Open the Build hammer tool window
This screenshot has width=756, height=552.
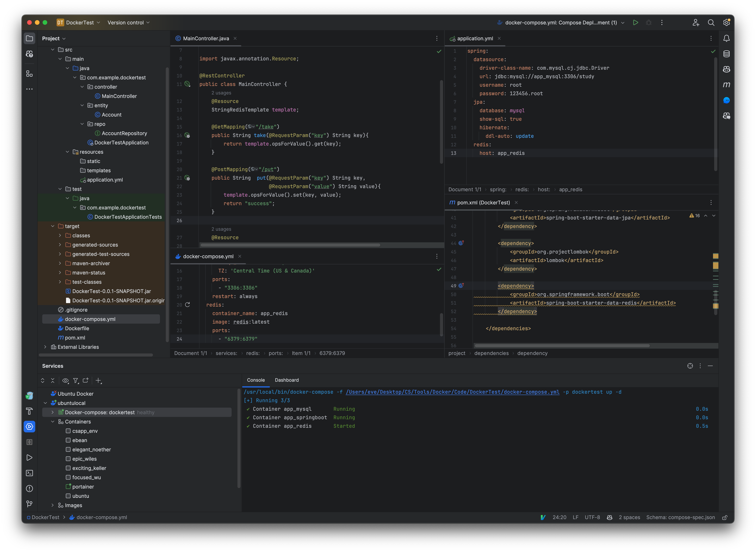[29, 411]
